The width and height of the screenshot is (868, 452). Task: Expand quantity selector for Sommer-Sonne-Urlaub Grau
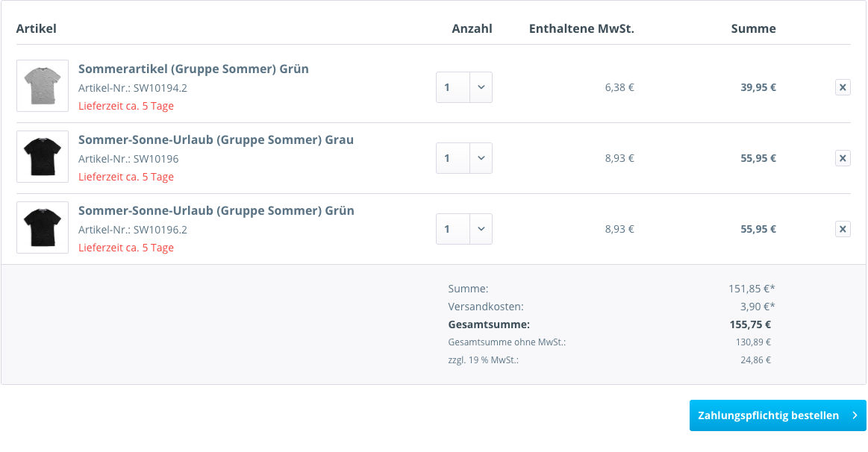(x=464, y=158)
